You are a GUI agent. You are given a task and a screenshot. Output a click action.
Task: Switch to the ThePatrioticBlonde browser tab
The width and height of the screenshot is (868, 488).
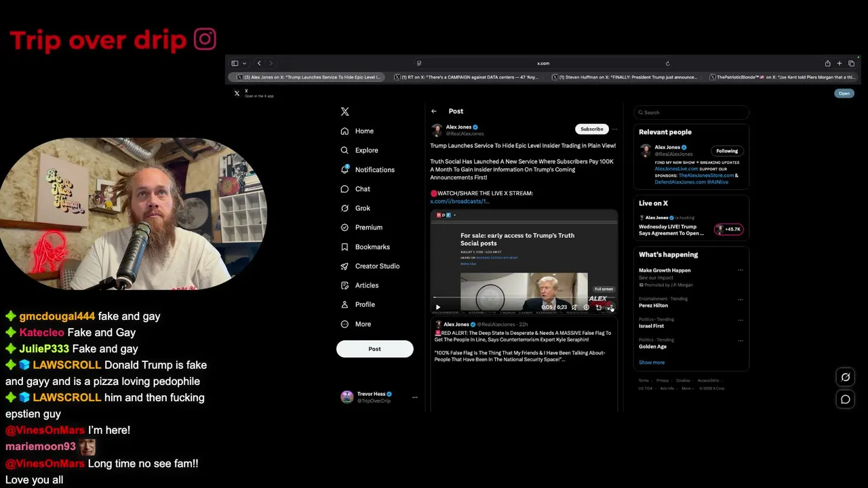(783, 77)
